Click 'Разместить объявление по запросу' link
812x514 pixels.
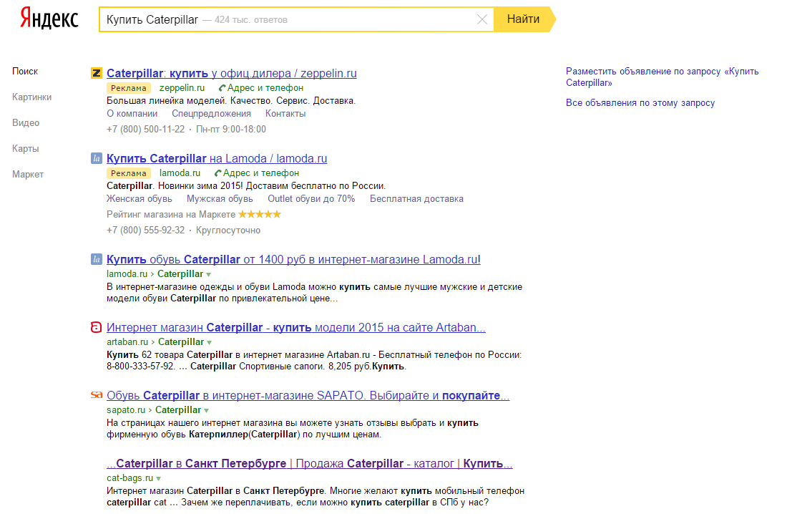pos(662,77)
